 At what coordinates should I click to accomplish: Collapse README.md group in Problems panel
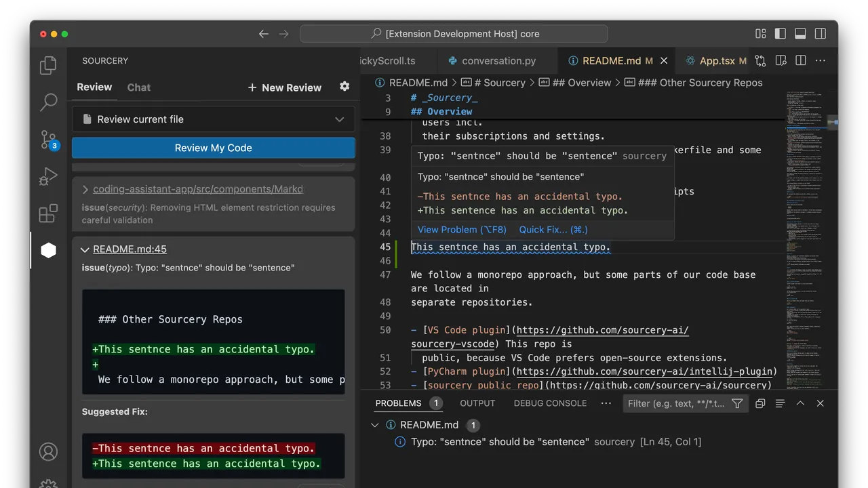(374, 425)
